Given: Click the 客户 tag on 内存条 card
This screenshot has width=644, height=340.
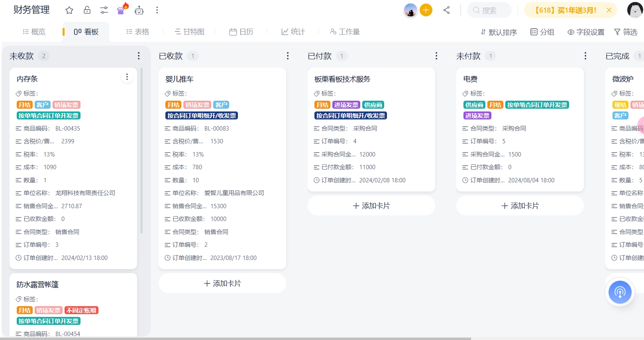Looking at the screenshot, I should click(x=42, y=105).
